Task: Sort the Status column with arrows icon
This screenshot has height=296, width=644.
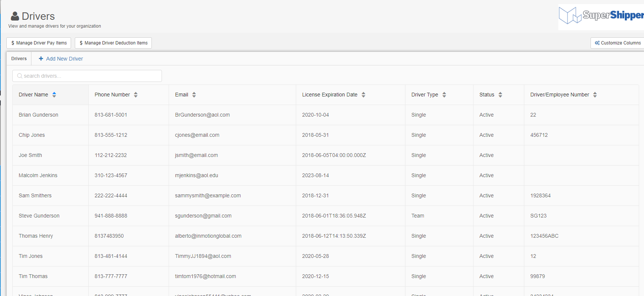Action: click(x=500, y=95)
